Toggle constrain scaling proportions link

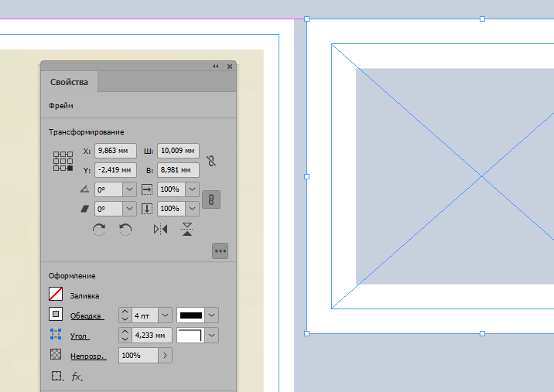click(x=211, y=199)
